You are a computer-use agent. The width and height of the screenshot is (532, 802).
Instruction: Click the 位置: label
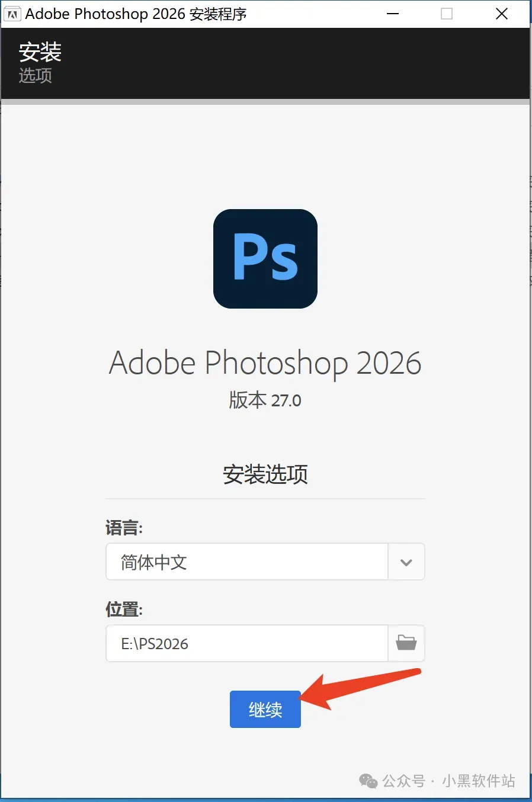(124, 609)
